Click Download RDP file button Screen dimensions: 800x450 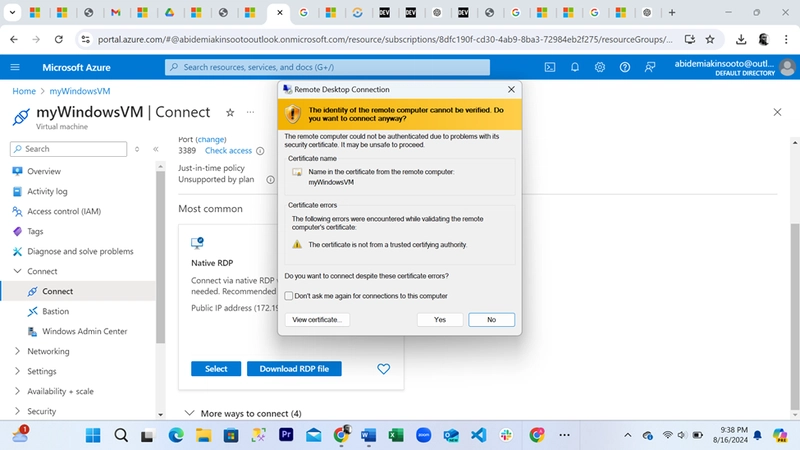click(294, 368)
